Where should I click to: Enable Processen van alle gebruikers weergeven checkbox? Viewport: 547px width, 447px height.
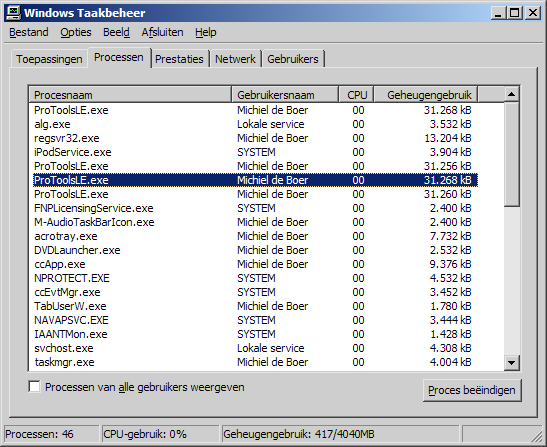[x=34, y=387]
